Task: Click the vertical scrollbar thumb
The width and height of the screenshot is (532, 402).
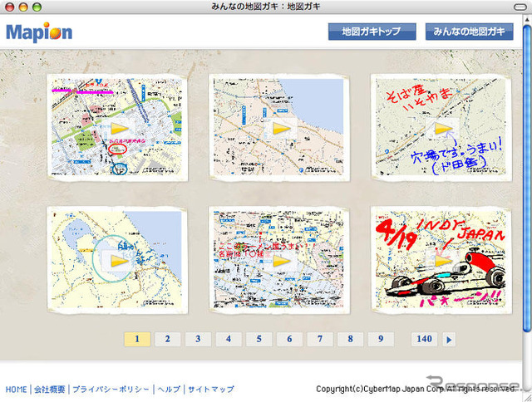Action: (x=526, y=177)
